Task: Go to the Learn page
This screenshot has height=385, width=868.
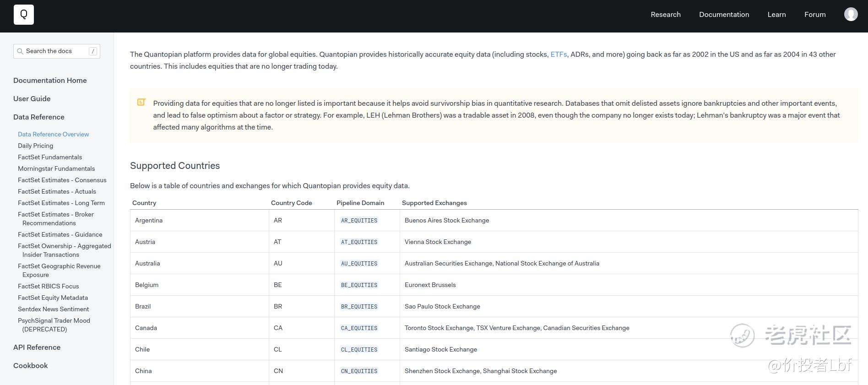Action: pyautogui.click(x=776, y=15)
